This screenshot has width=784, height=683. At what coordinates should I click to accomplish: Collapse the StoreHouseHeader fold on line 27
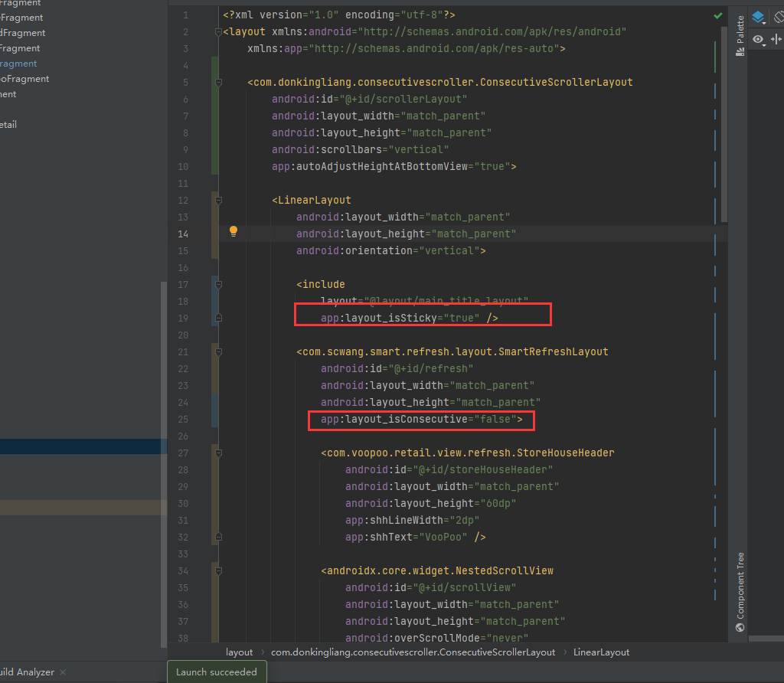218,453
